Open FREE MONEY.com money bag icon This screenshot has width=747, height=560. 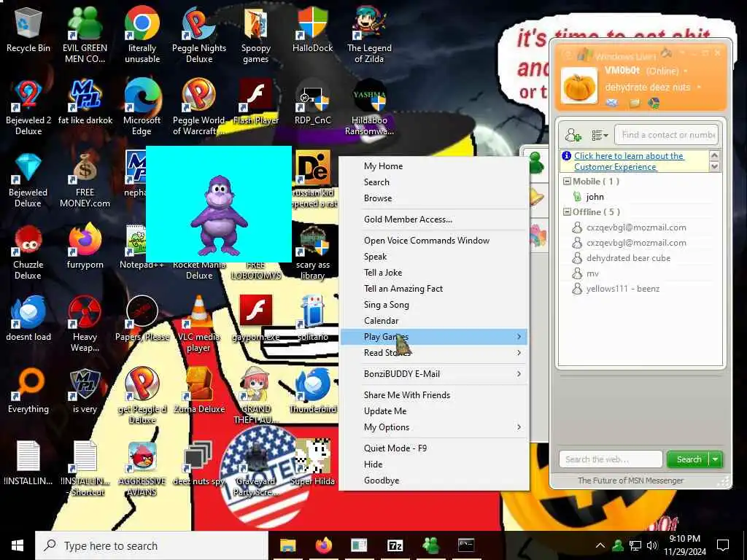coord(85,180)
